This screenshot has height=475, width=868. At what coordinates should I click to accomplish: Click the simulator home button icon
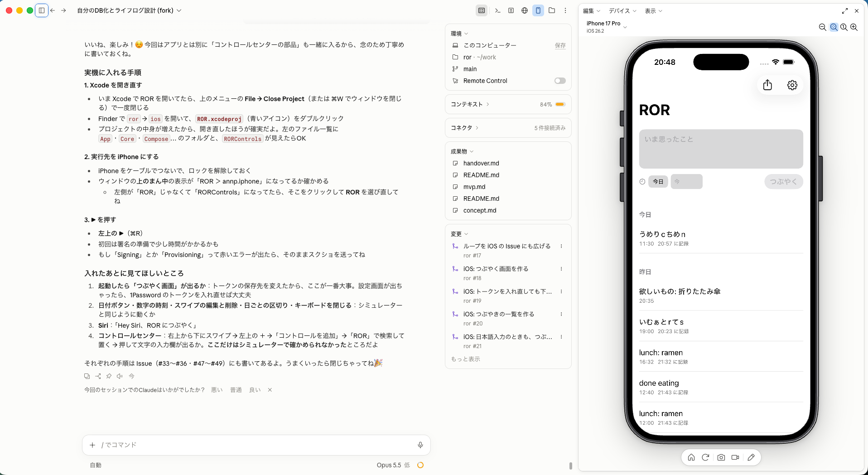click(x=691, y=457)
